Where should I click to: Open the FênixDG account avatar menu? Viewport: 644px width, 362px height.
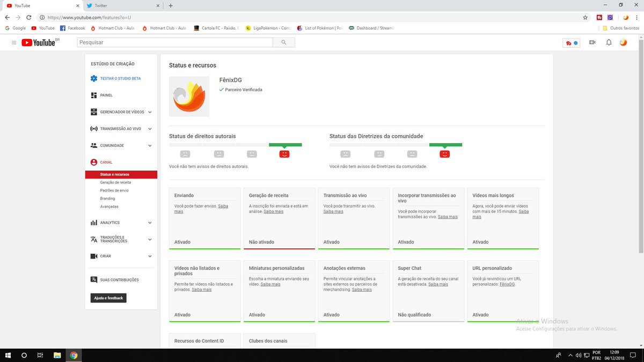click(623, 42)
